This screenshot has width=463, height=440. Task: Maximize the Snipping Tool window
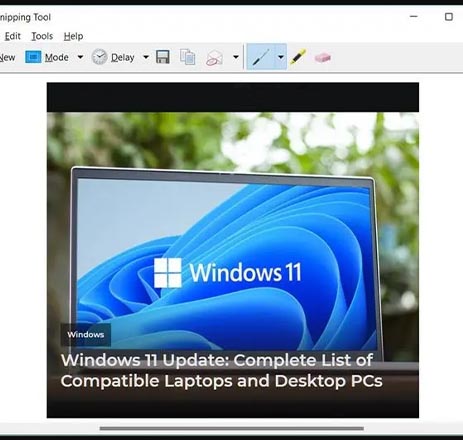(449, 17)
